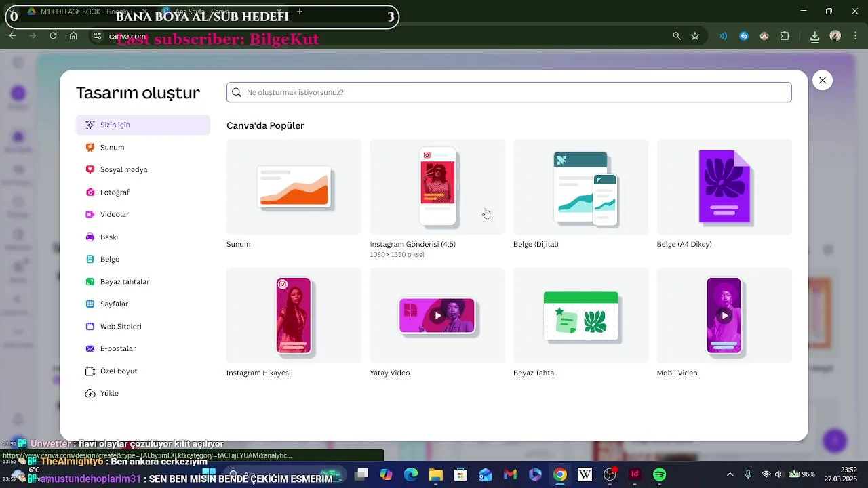Open Microsoft Edge from the taskbar
Viewport: 868px width, 488px height.
tap(411, 474)
